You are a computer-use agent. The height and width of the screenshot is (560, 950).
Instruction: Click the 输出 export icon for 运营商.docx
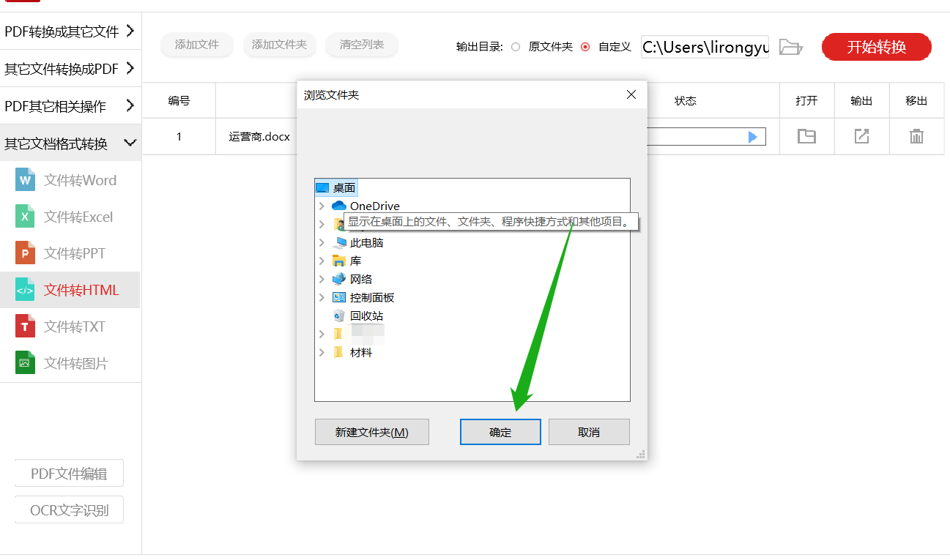click(x=861, y=136)
